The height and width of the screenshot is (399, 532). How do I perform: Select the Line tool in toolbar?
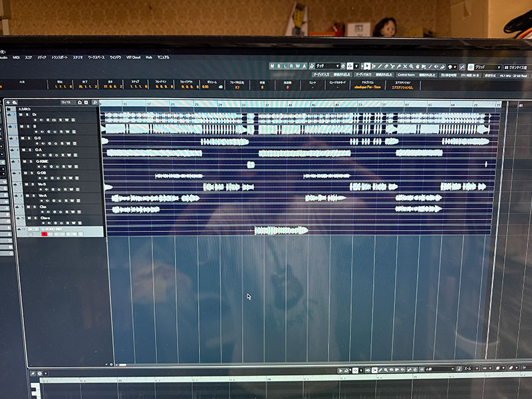coord(430,66)
